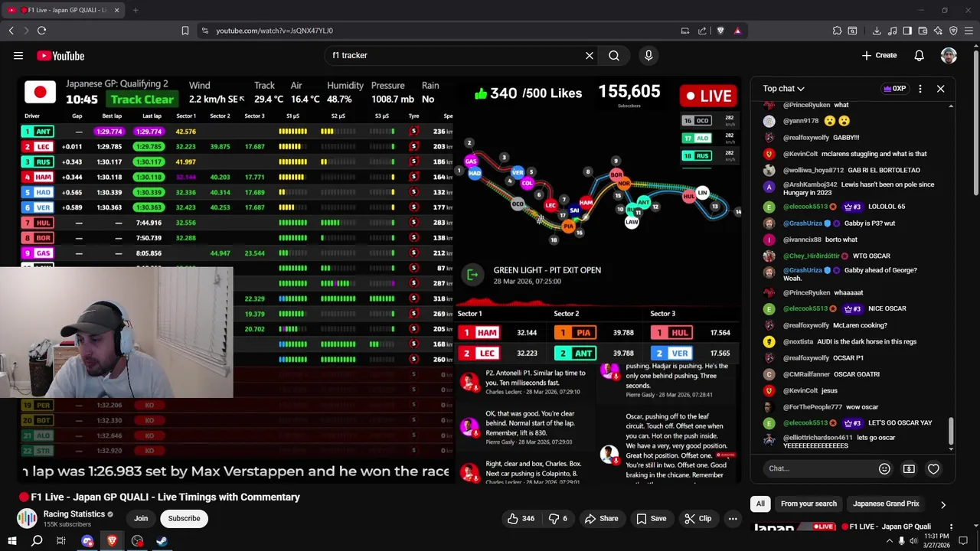Select the From your search chip
This screenshot has height=551, width=980.
[808, 504]
